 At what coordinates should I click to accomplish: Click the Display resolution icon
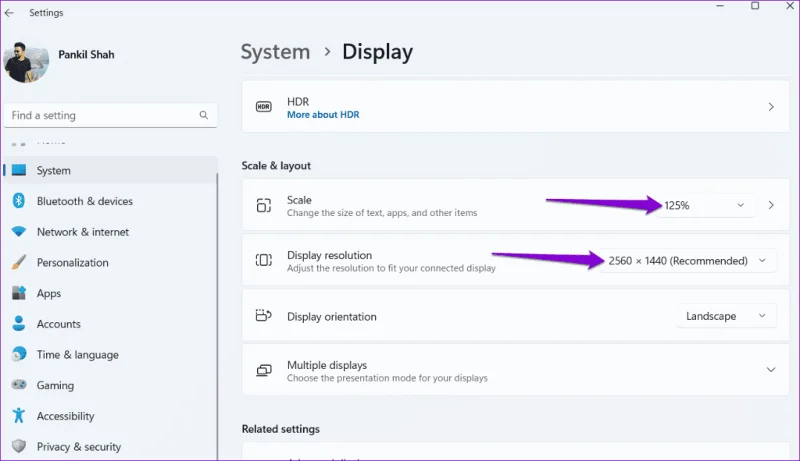pyautogui.click(x=263, y=260)
